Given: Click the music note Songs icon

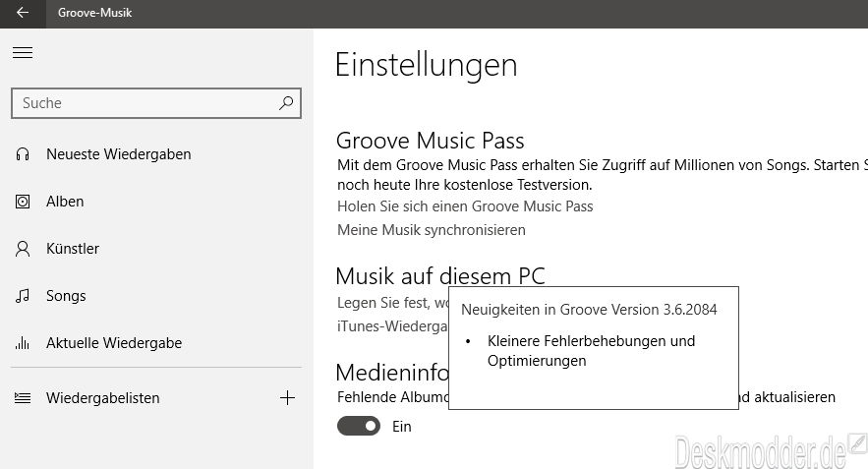Looking at the screenshot, I should click(23, 296).
